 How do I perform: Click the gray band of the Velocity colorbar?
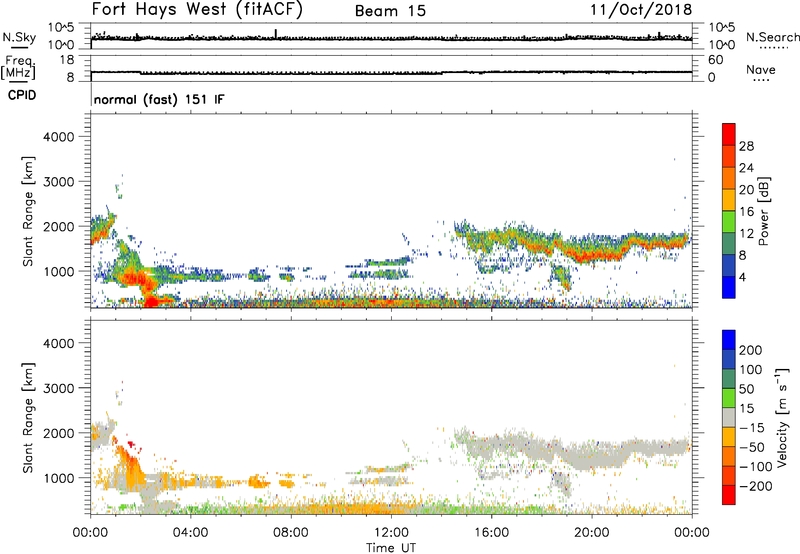tap(729, 417)
